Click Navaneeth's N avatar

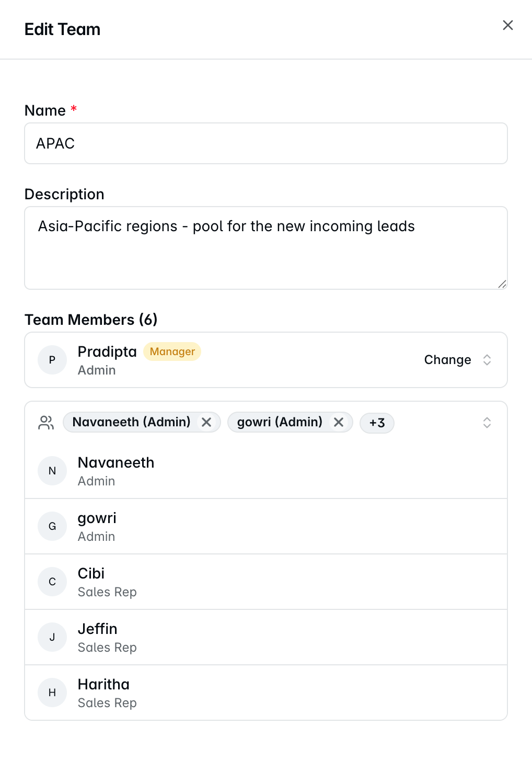[52, 471]
